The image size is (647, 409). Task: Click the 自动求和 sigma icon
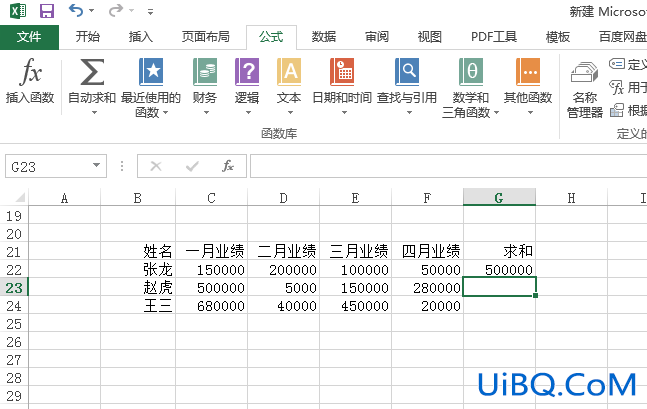coord(92,72)
